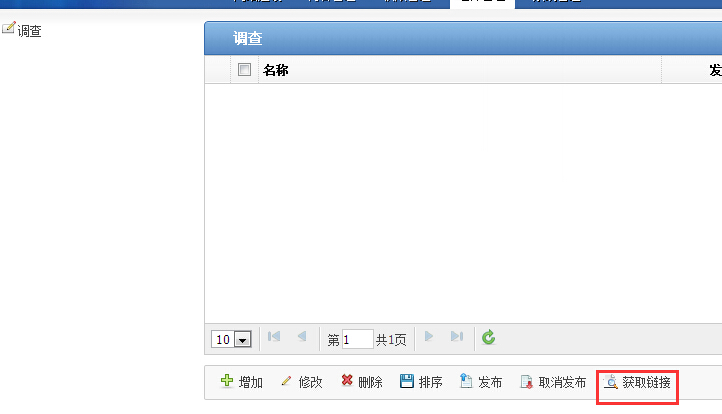The height and width of the screenshot is (414, 722).
Task: Go to first page of results
Action: pos(274,338)
